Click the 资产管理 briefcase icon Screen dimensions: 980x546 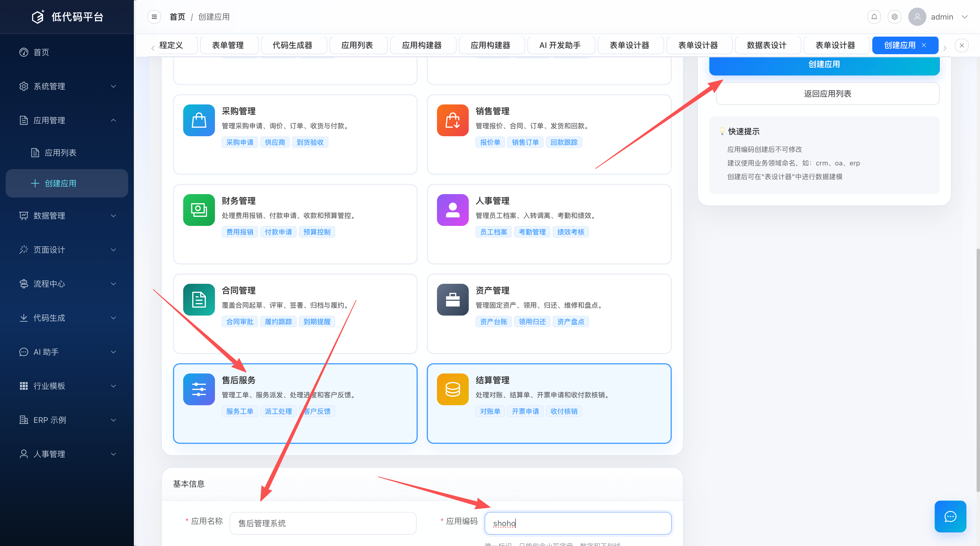pyautogui.click(x=453, y=300)
